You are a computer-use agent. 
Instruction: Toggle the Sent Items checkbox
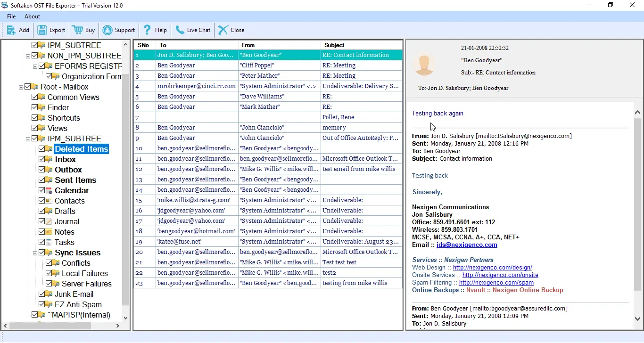coord(42,180)
